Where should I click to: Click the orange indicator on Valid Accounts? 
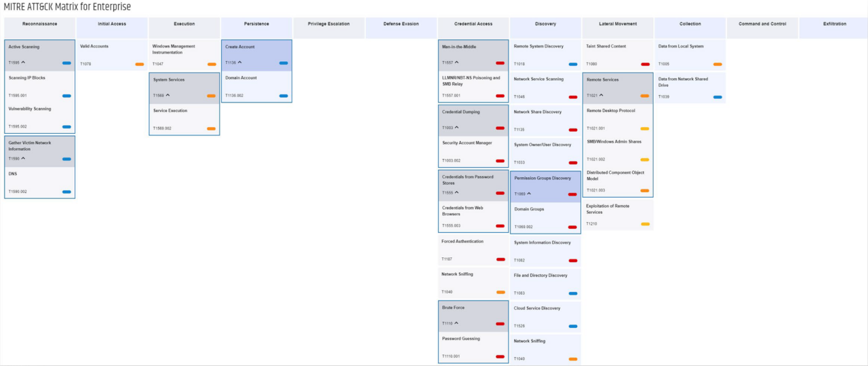click(139, 64)
